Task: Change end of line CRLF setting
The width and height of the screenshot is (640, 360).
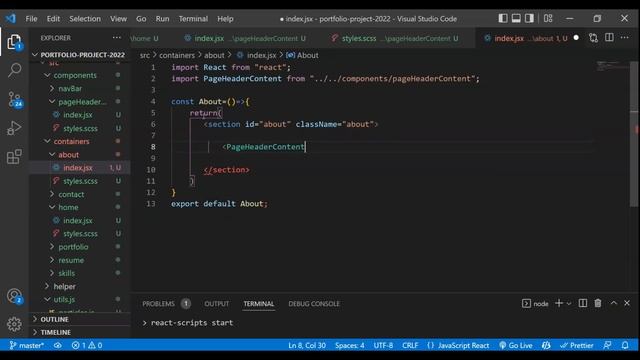Action: click(410, 345)
